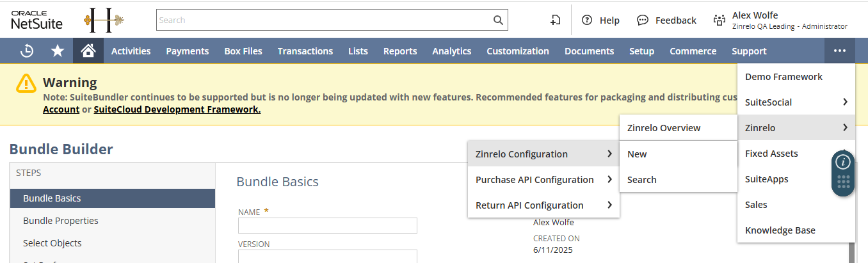Screen dimensions: 868x263
Task: Click the Create New plus-page icon
Action: [x=555, y=20]
